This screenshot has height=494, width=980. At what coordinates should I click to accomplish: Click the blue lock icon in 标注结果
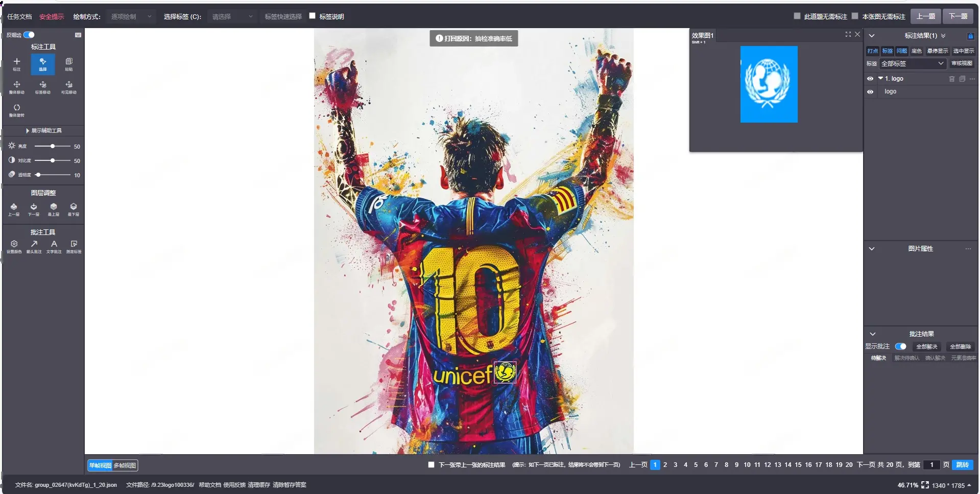[971, 36]
